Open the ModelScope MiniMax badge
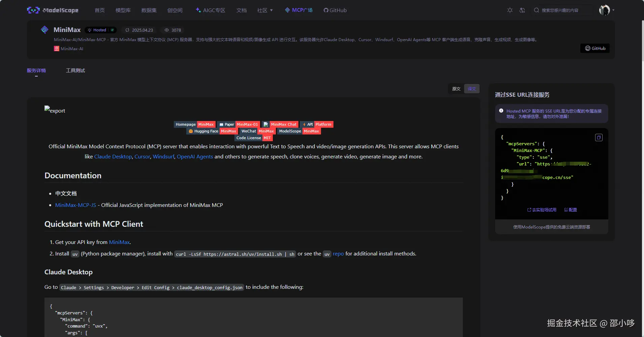The width and height of the screenshot is (644, 337). coord(299,131)
